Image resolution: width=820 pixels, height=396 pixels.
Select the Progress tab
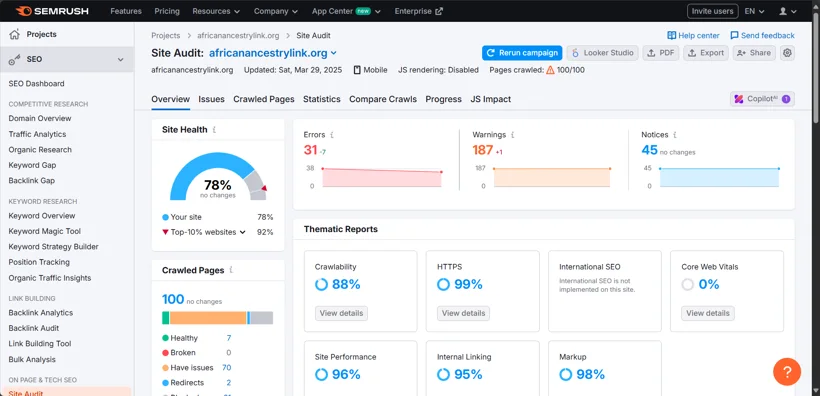443,99
